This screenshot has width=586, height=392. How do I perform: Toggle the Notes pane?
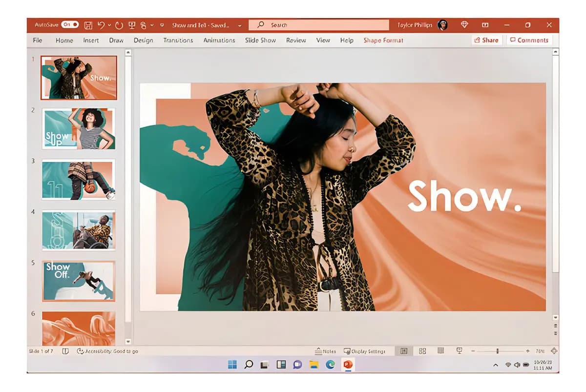pos(326,351)
